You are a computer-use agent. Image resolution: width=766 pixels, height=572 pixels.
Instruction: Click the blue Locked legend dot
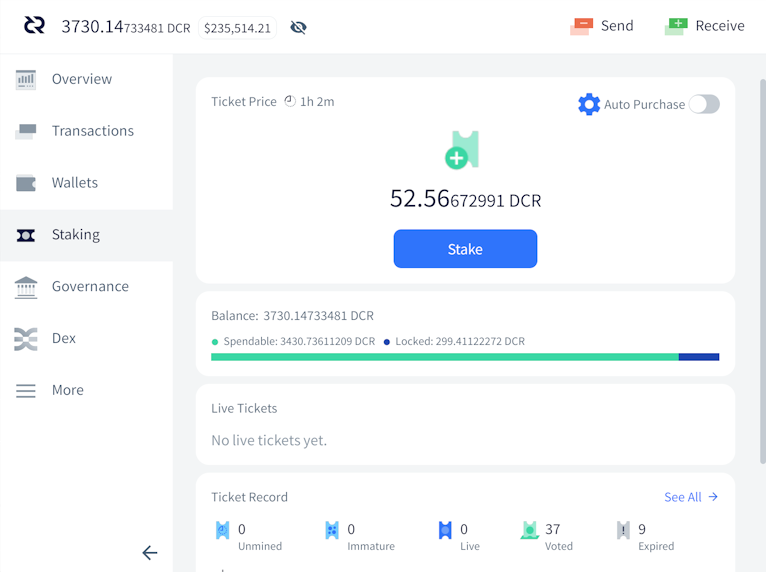pos(386,342)
